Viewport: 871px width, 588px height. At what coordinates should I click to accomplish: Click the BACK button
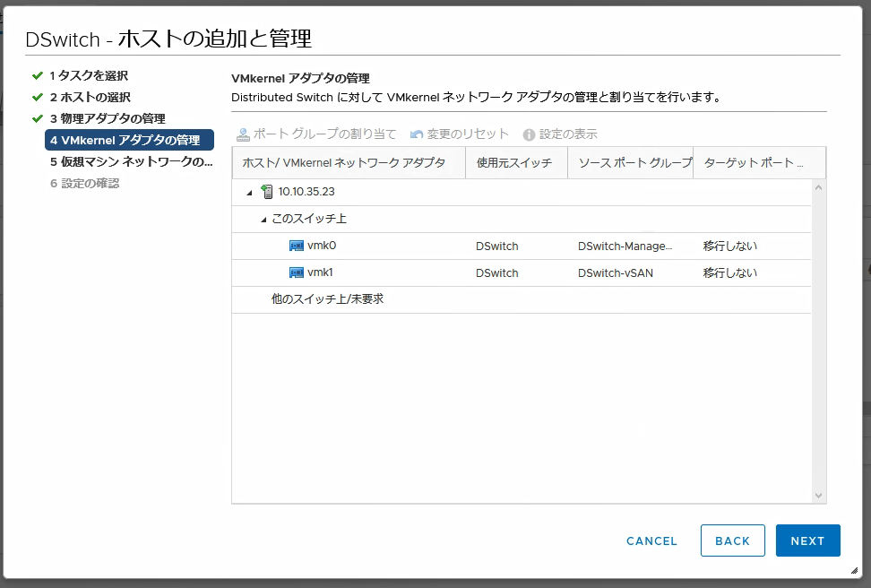pyautogui.click(x=733, y=540)
